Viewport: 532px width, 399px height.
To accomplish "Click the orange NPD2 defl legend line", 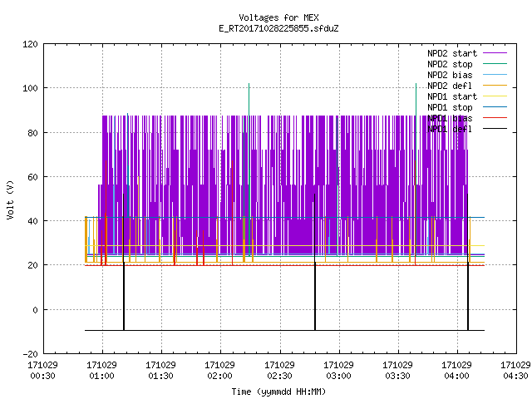I will coord(495,86).
